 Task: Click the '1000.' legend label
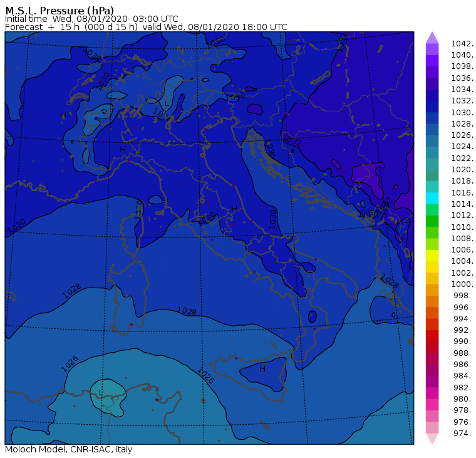pyautogui.click(x=462, y=284)
